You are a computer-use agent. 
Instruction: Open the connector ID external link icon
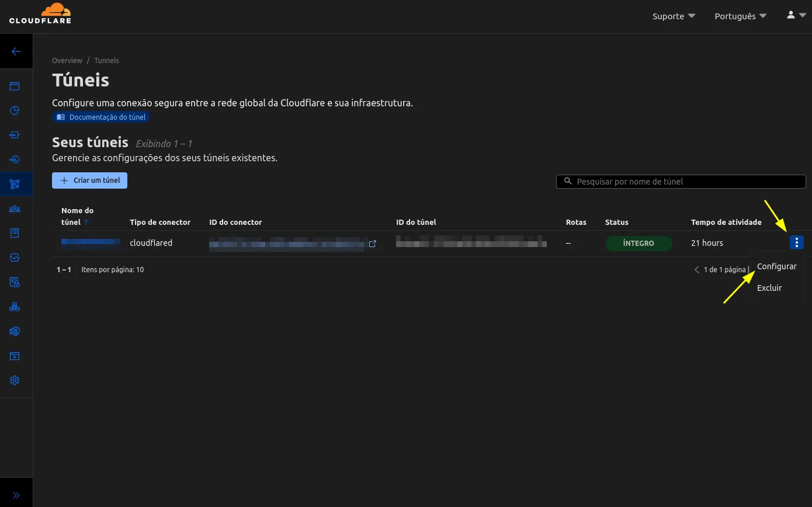click(372, 244)
